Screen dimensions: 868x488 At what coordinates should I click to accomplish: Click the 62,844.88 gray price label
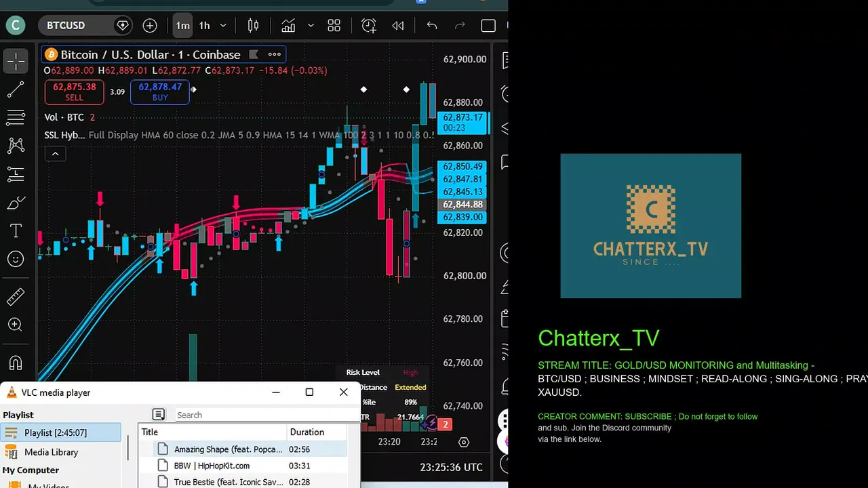point(463,205)
